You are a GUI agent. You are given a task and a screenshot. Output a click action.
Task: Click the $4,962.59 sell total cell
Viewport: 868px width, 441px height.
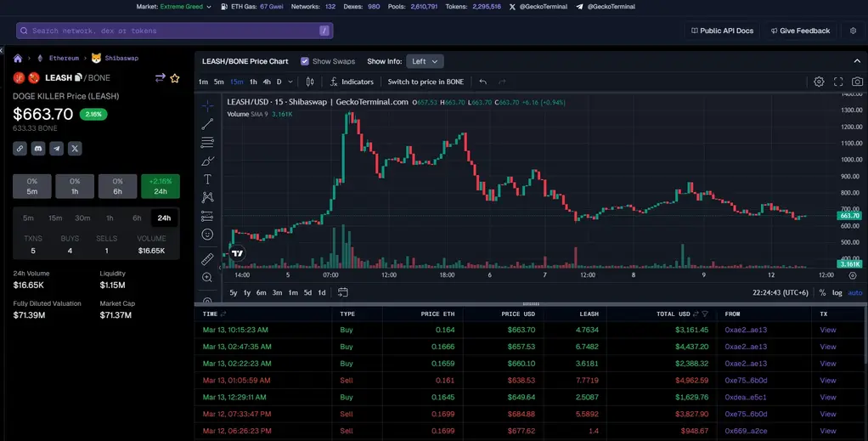pos(691,381)
